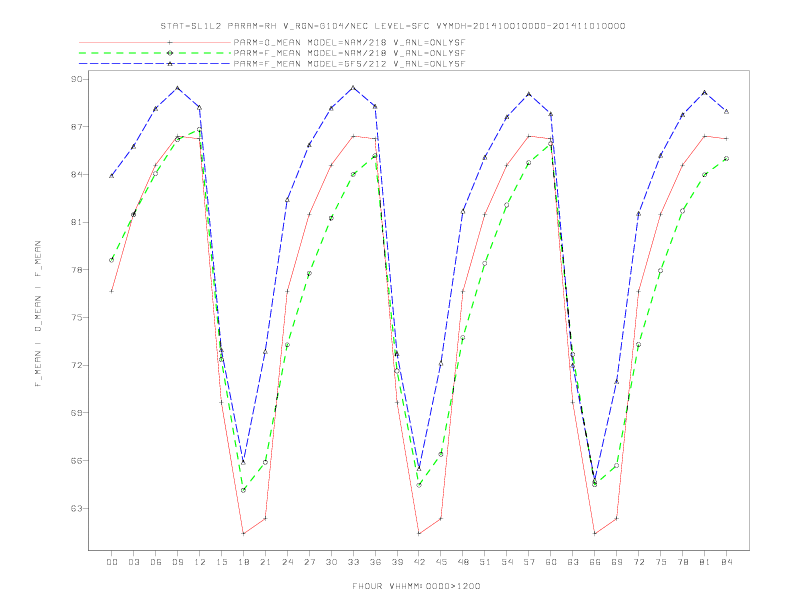Click the x-axis label FHOUR VHHMM=0000>1200
Image resolution: width=792 pixels, height=612 pixels.
click(416, 586)
